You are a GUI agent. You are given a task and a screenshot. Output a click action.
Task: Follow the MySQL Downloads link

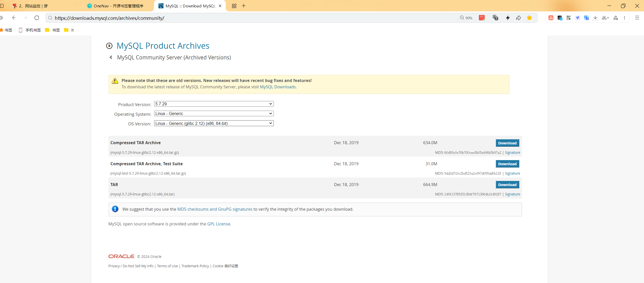point(278,87)
